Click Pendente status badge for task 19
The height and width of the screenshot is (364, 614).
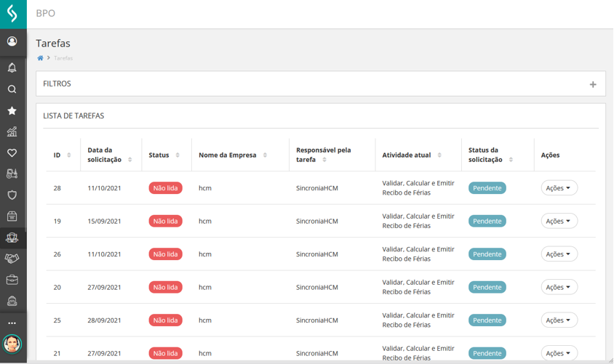click(487, 222)
